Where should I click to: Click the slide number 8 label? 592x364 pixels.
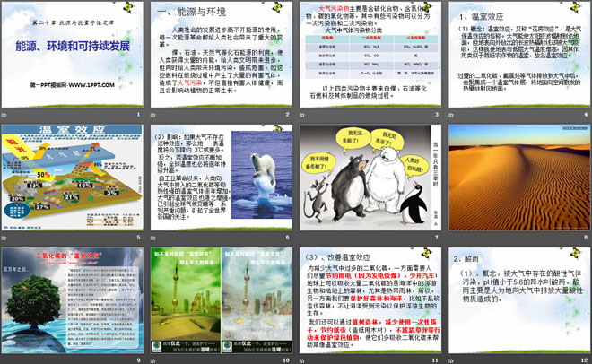coord(586,238)
